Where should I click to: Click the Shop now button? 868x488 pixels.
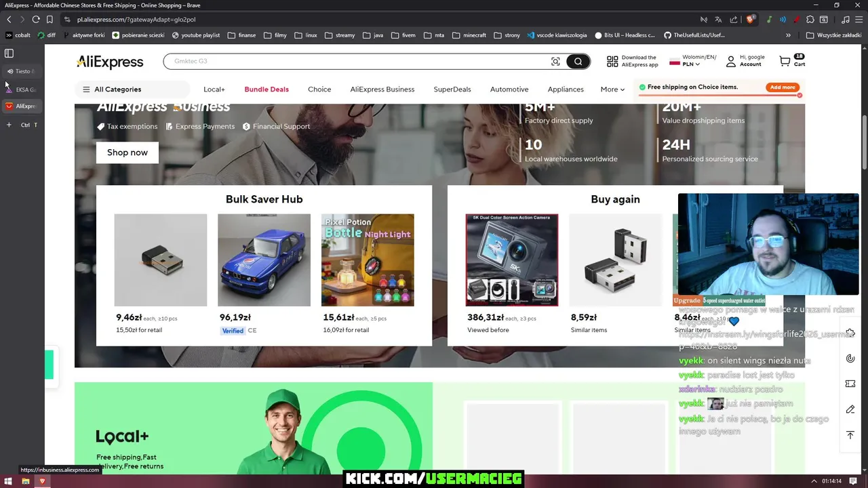click(127, 152)
